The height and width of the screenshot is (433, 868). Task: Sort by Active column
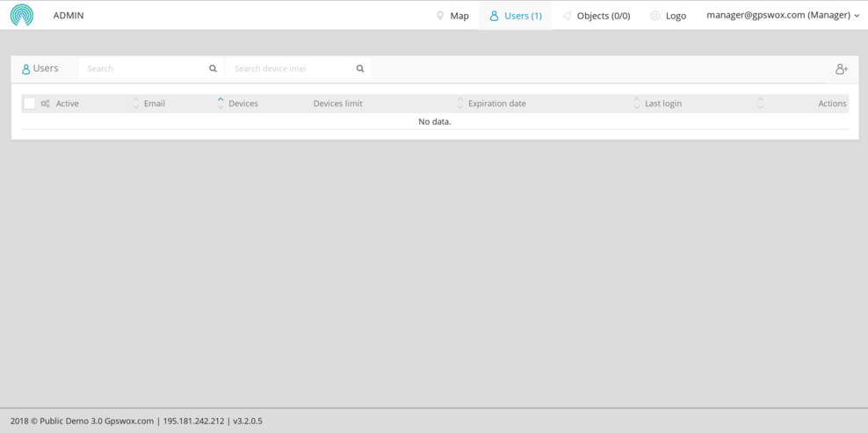pos(67,104)
